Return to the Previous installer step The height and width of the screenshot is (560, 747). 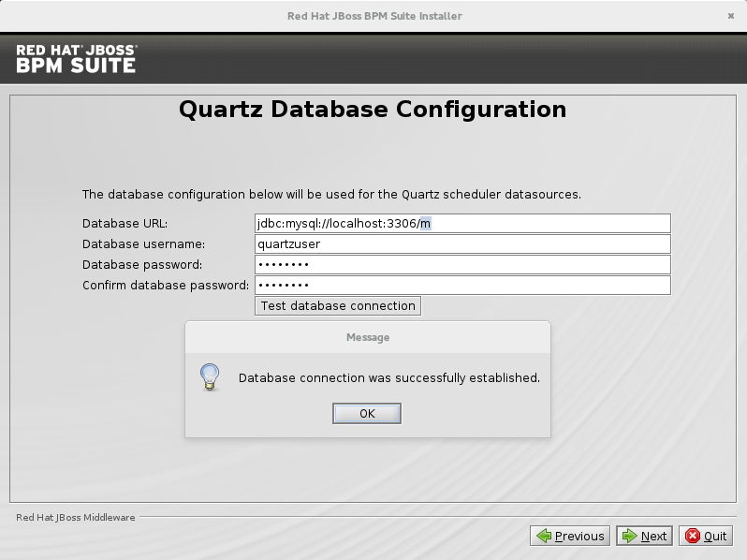pyautogui.click(x=570, y=537)
